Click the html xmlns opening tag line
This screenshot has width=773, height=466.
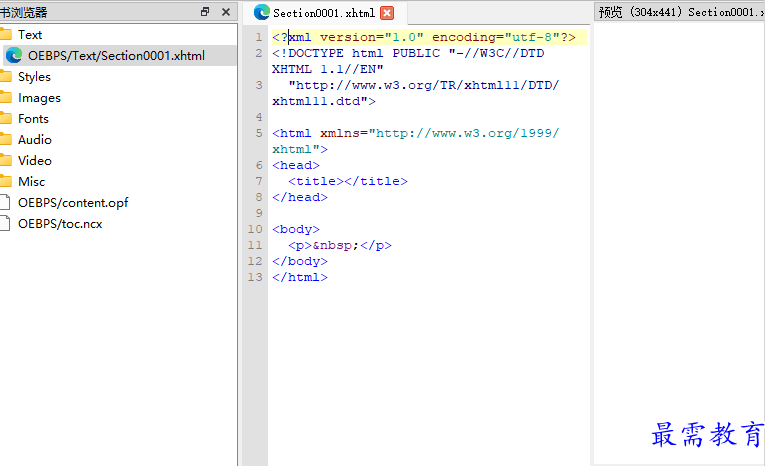[415, 134]
